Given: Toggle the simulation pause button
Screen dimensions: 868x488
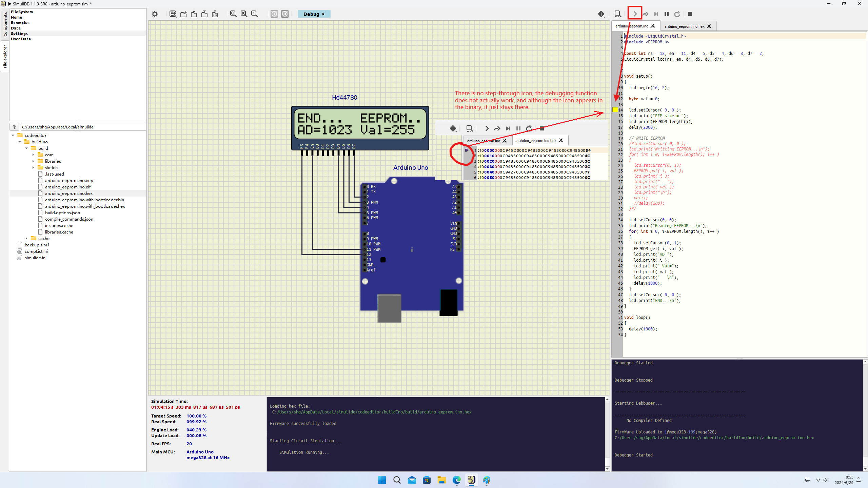Looking at the screenshot, I should [285, 14].
